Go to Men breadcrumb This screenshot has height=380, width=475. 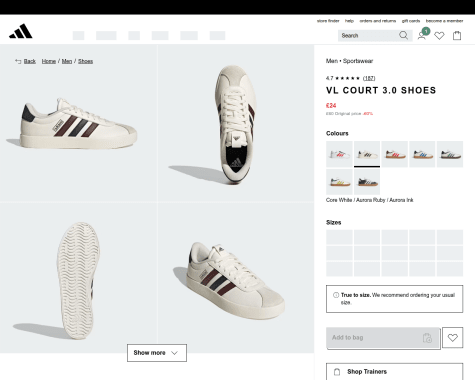click(x=67, y=61)
